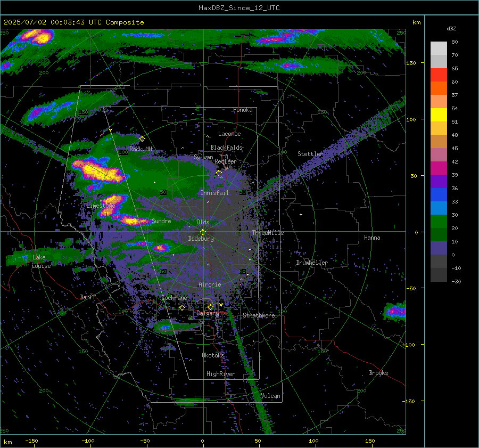Pick the orange 60-57 dBZ legend swatch
The width and height of the screenshot is (479, 448).
tap(439, 88)
